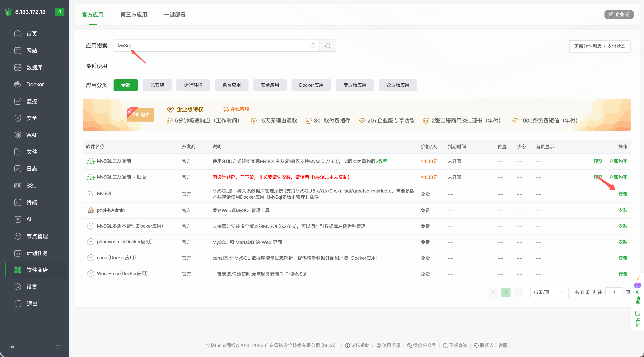Open the 监控 monitoring sidebar icon
This screenshot has width=644, height=357.
tap(18, 101)
